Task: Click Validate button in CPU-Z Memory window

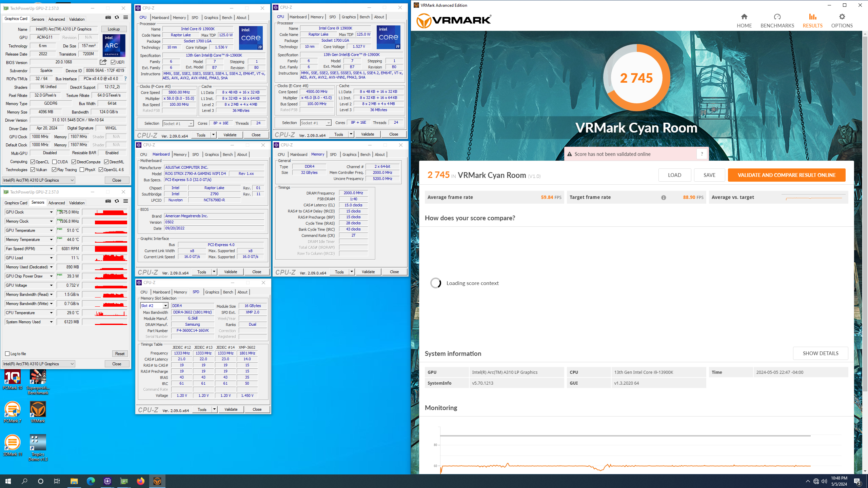Action: (x=368, y=272)
